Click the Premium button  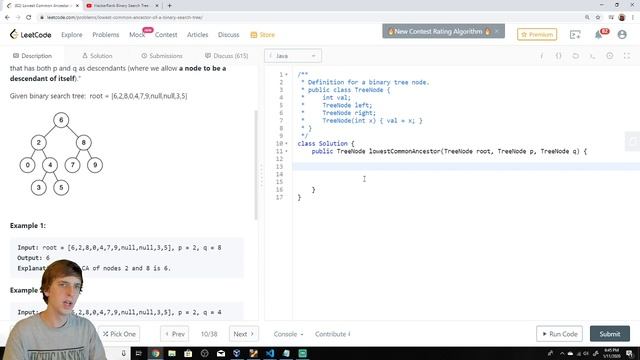point(537,35)
